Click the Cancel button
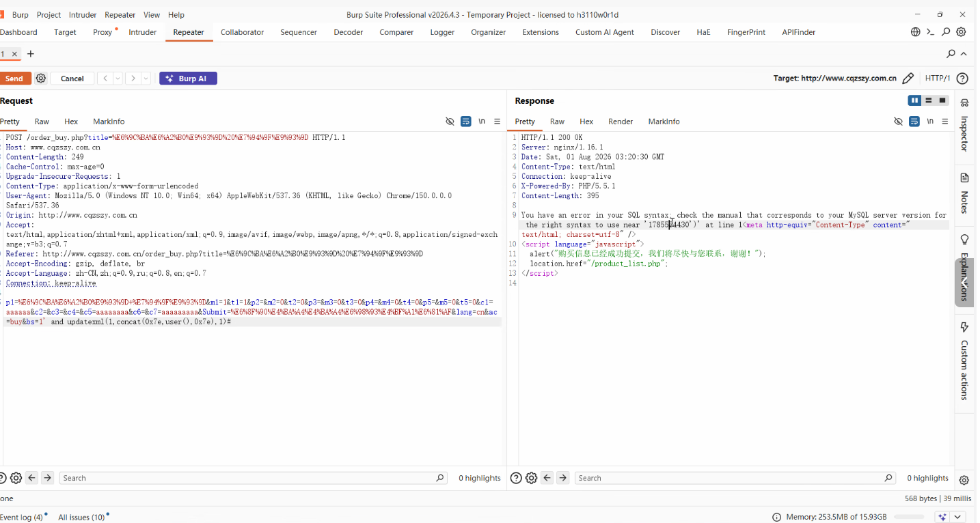 (x=72, y=79)
